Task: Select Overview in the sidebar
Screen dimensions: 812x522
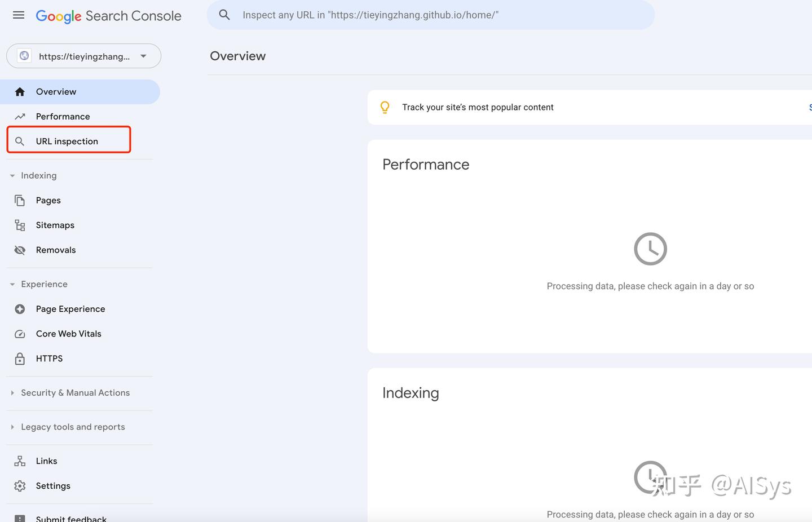Action: click(56, 91)
